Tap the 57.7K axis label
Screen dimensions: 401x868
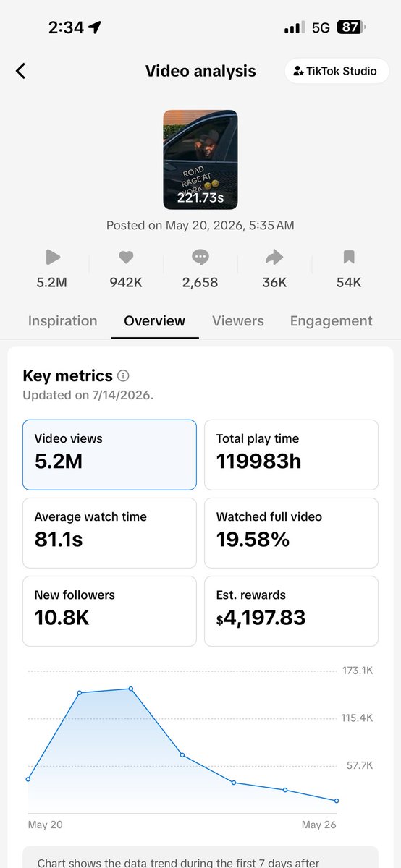(359, 765)
